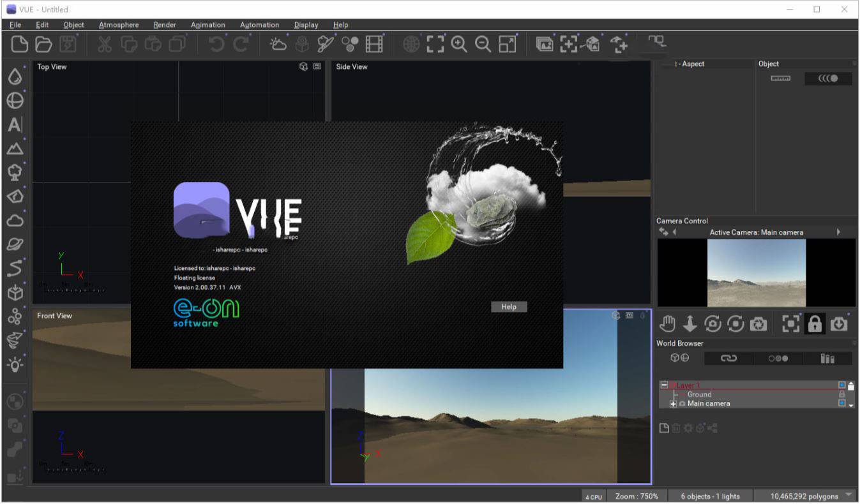Click the Undo arrow icon
Screen dimensions: 860x504
pos(217,44)
